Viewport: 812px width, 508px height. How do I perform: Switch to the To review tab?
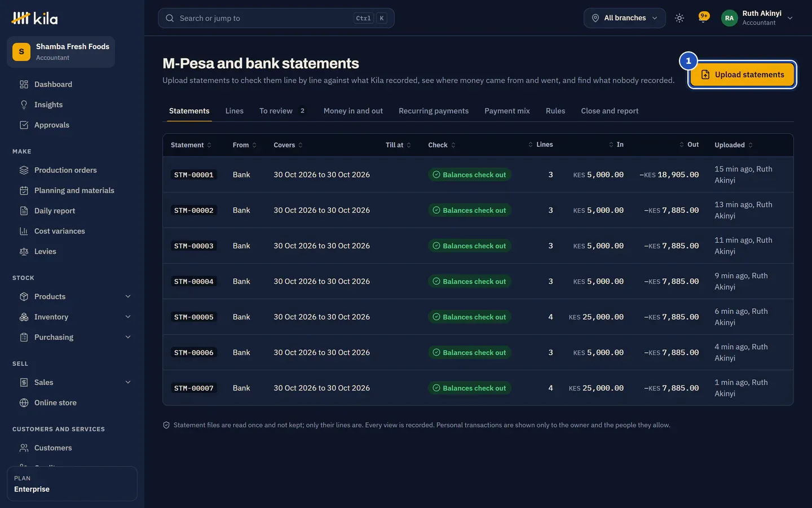[283, 111]
